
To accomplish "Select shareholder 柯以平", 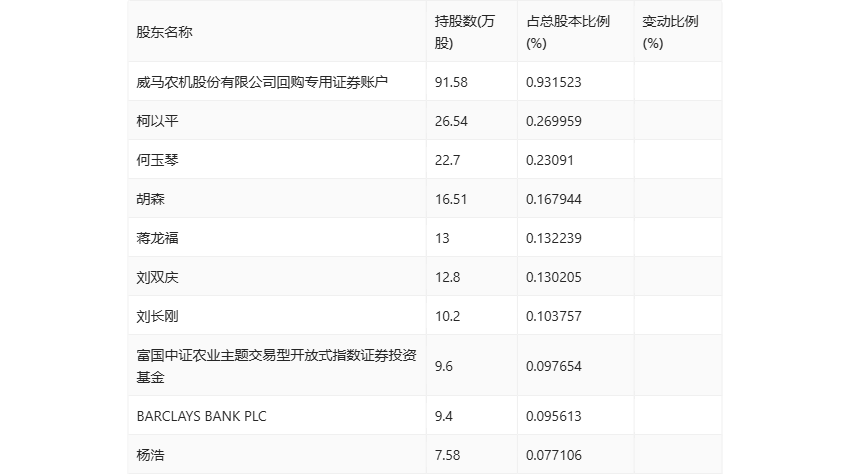I will (157, 121).
